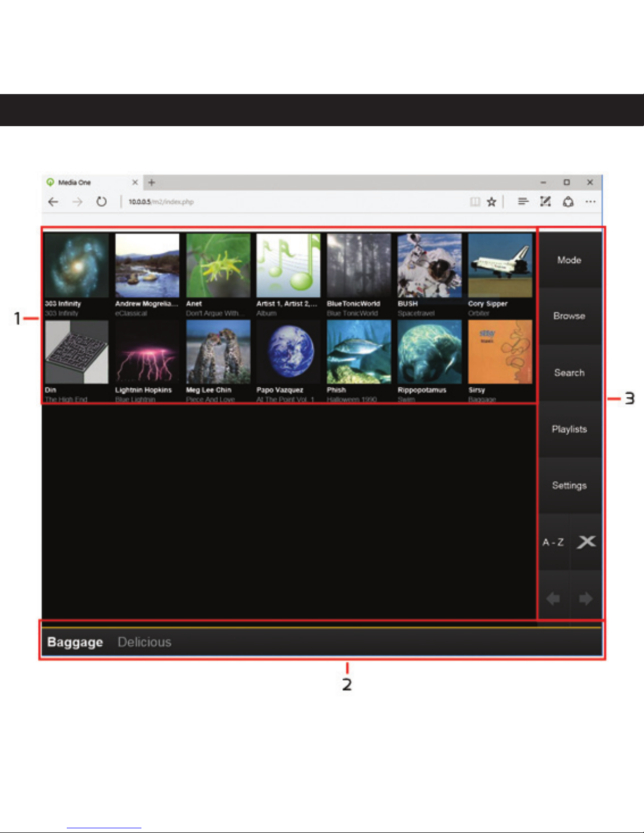Open the Settings panel
644x833 pixels.
(x=569, y=486)
